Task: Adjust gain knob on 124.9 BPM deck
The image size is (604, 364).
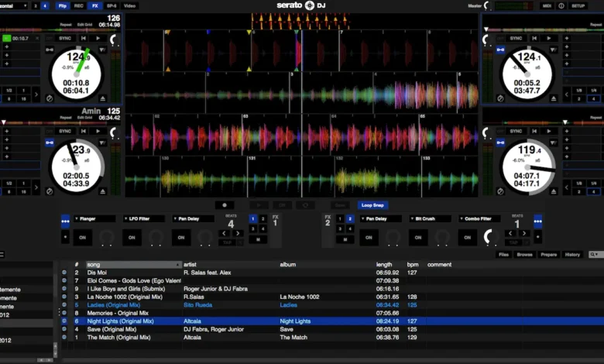Action: 115,39
